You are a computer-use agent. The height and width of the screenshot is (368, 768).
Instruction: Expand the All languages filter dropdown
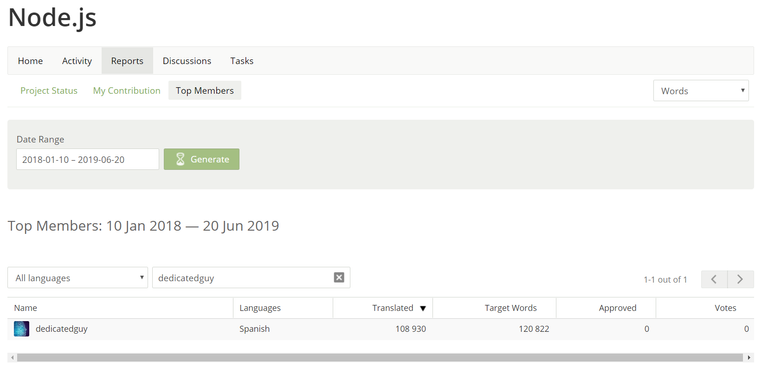click(77, 278)
